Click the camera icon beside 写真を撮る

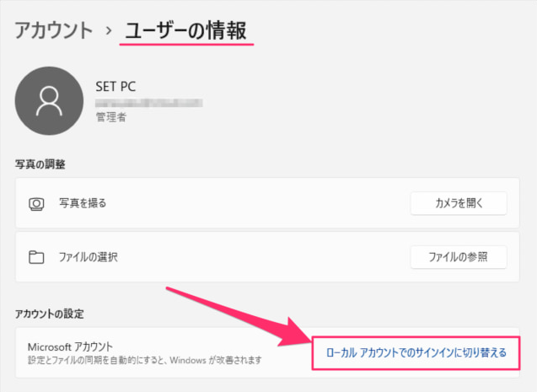36,203
